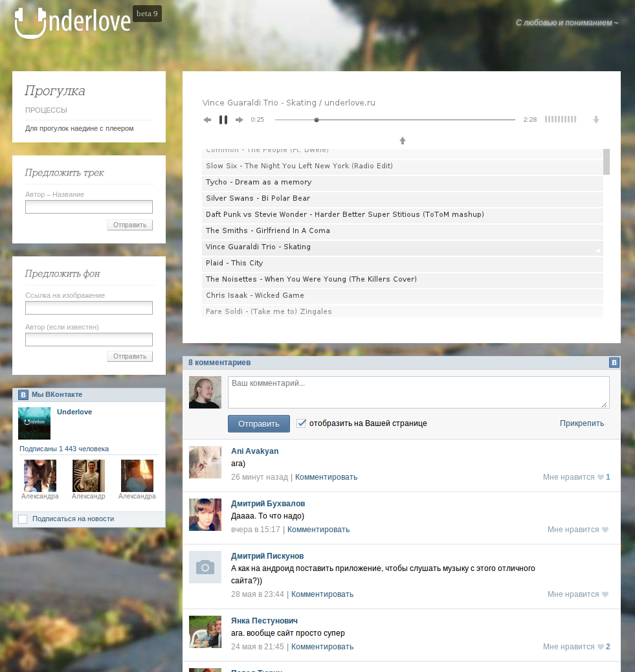
Task: Collapse playlist with the up arrow
Action: coord(403,140)
